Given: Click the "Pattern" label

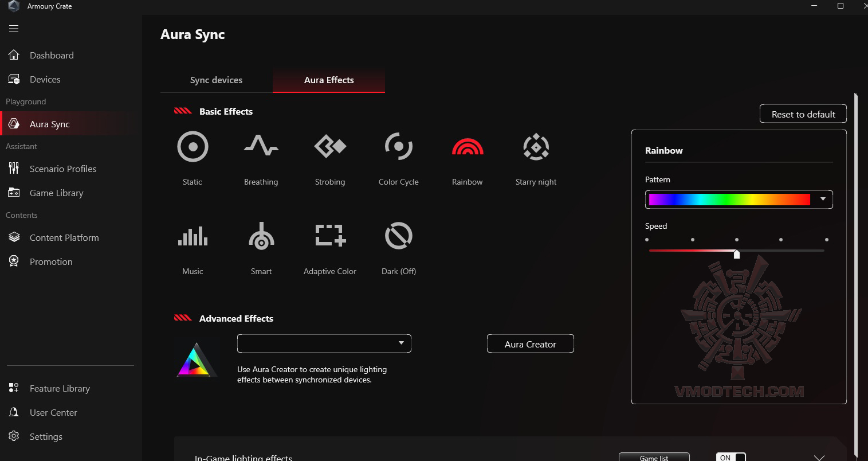Looking at the screenshot, I should coord(658,179).
